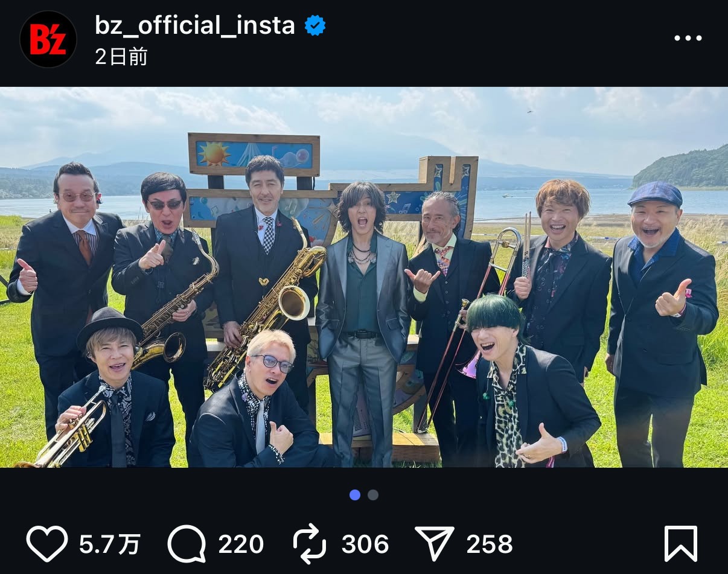Screen dimensions: 728x574
Task: View 220 comments by tapping the count
Action: 241,544
